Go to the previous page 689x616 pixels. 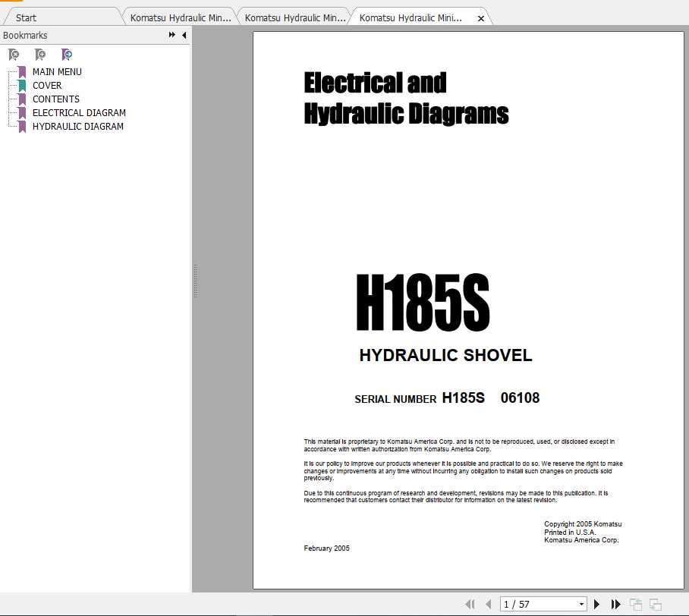click(x=488, y=604)
